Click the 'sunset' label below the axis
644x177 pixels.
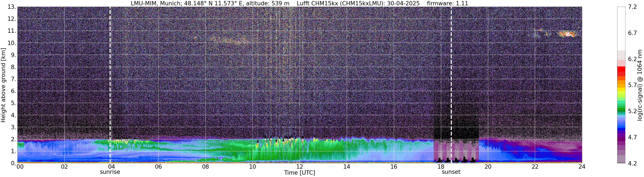[451, 172]
